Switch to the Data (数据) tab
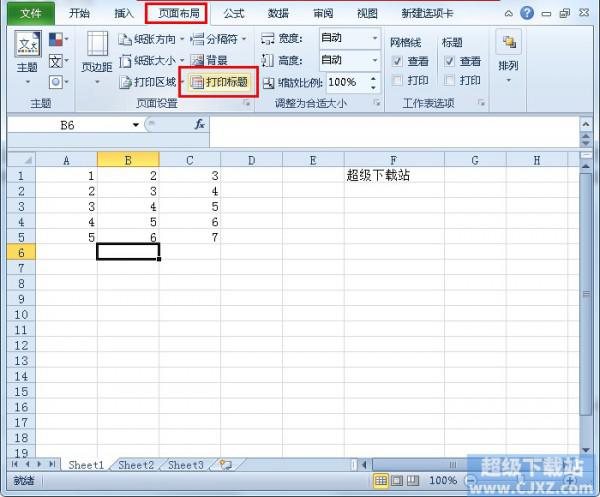The width and height of the screenshot is (600, 497). pos(279,14)
